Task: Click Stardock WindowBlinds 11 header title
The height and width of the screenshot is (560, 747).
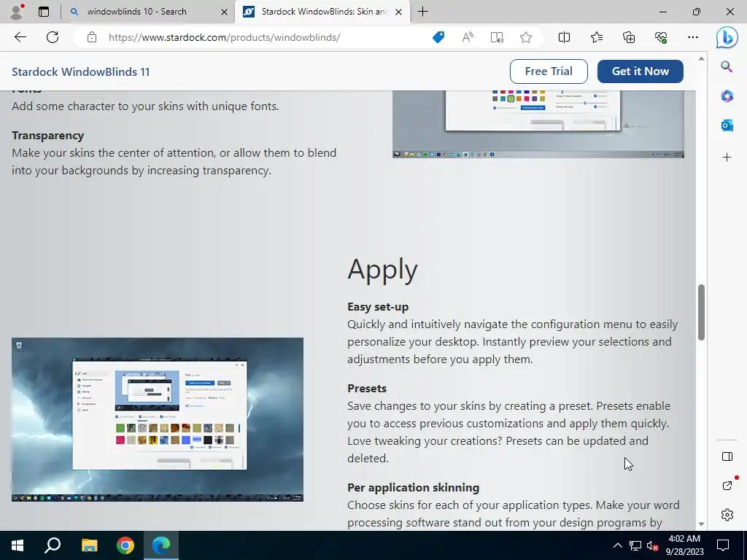Action: tap(80, 72)
